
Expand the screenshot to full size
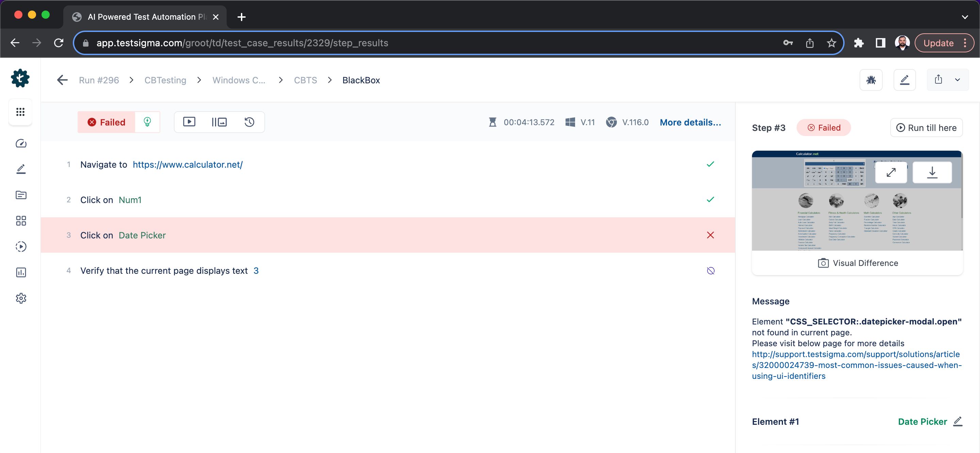tap(891, 172)
